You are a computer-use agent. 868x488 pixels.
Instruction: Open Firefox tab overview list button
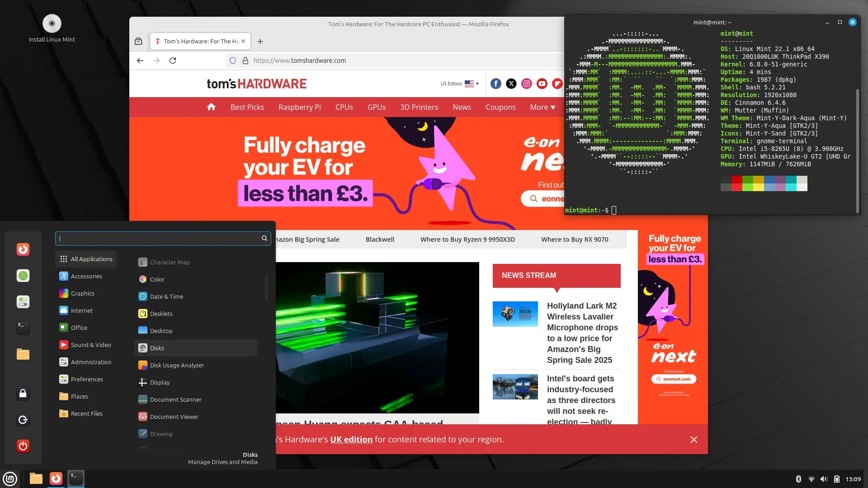tap(138, 41)
